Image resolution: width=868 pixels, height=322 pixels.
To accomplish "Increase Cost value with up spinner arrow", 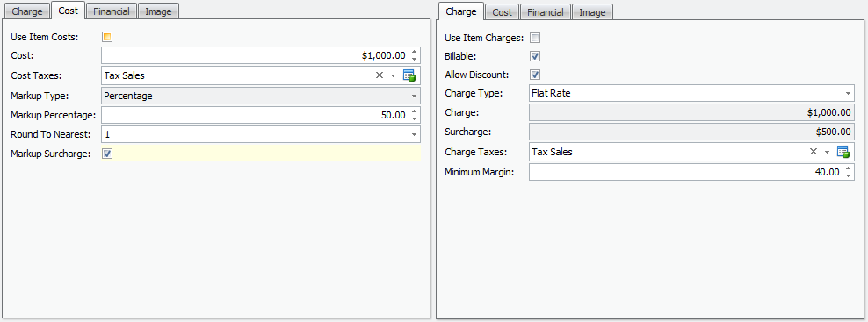I will [x=414, y=52].
